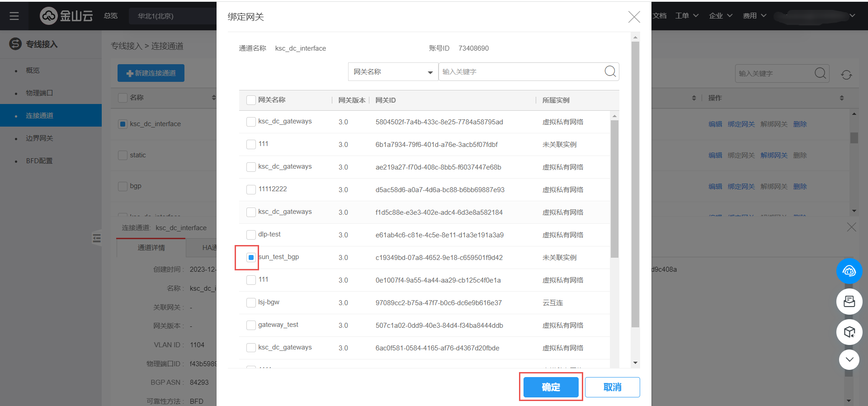868x406 pixels.
Task: Confirm binding with the 确定 button
Action: pyautogui.click(x=551, y=387)
